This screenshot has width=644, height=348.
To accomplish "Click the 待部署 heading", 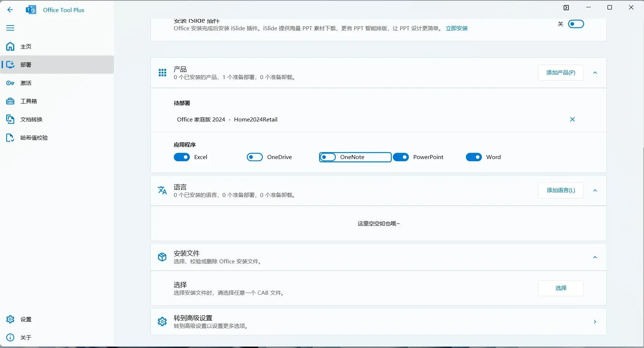I will 182,103.
